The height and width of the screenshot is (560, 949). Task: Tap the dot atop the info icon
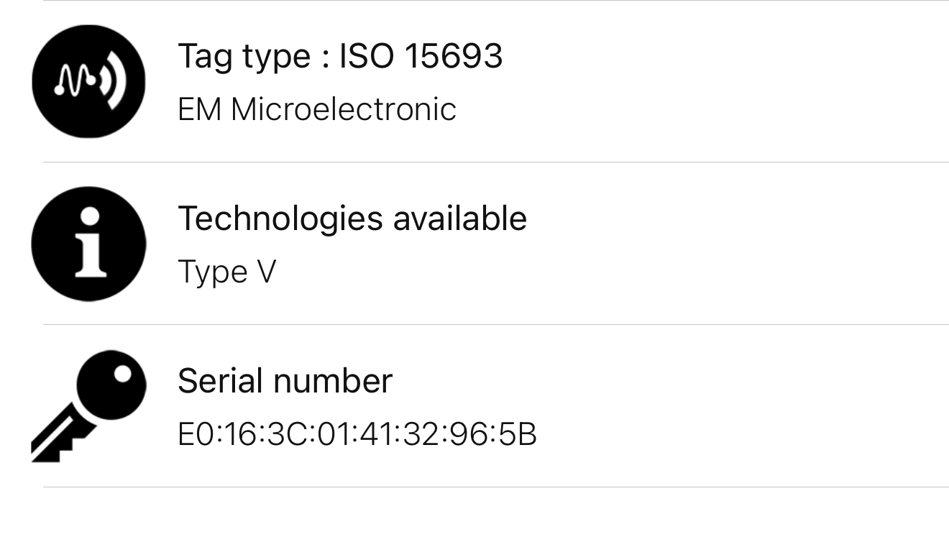coord(90,216)
